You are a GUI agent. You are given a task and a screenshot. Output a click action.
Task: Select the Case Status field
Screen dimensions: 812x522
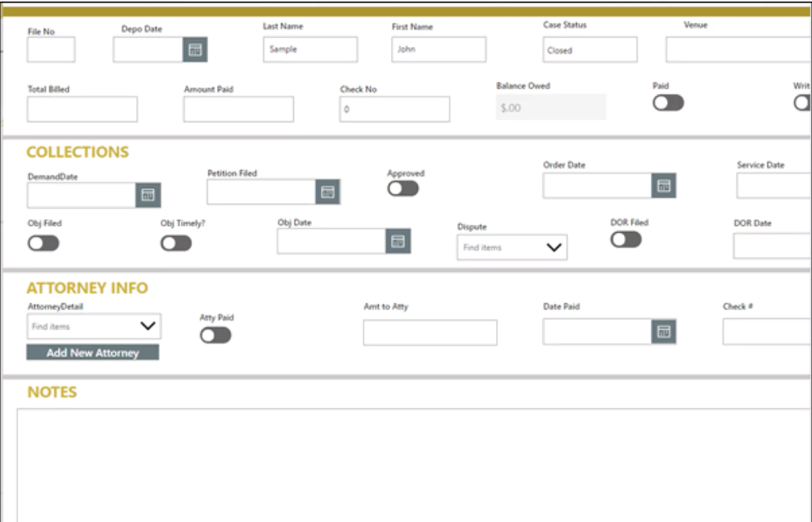pos(590,50)
